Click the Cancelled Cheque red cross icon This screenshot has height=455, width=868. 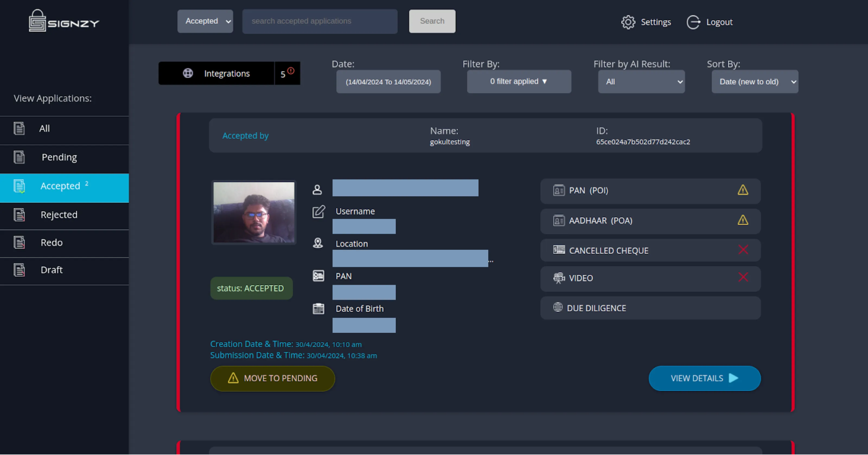pyautogui.click(x=743, y=250)
